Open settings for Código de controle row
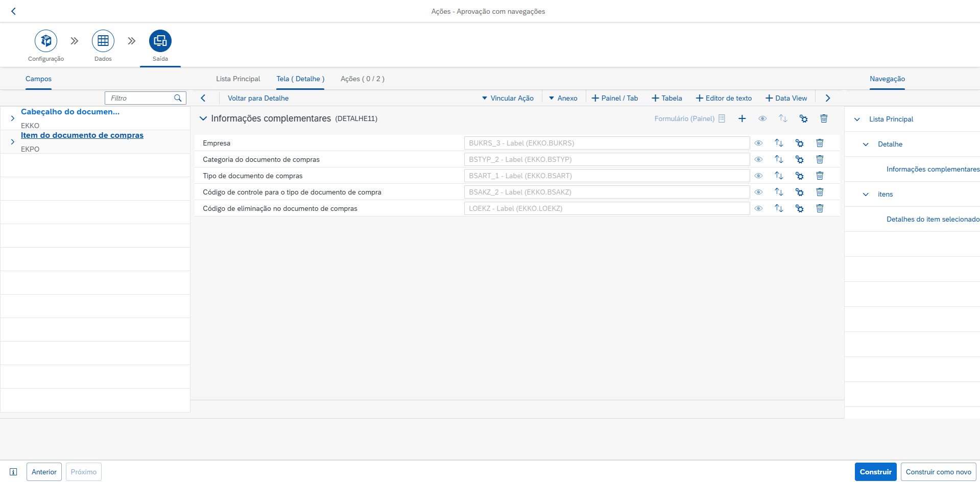 [x=799, y=192]
